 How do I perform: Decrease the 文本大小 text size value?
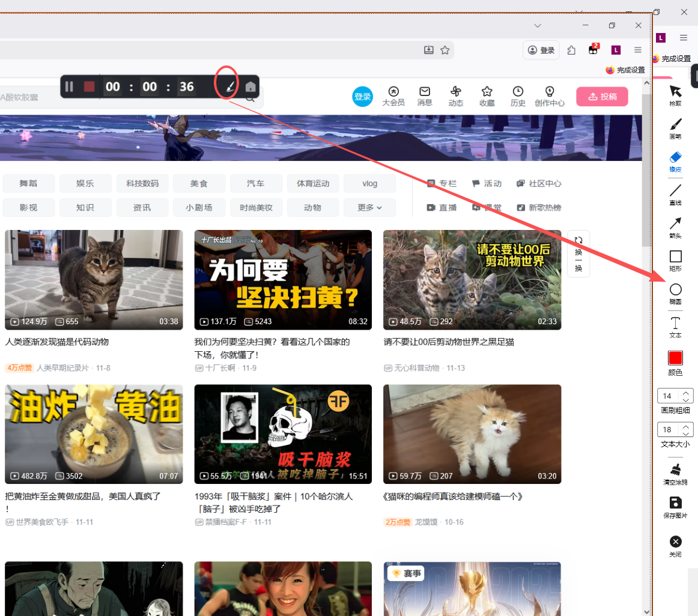686,433
